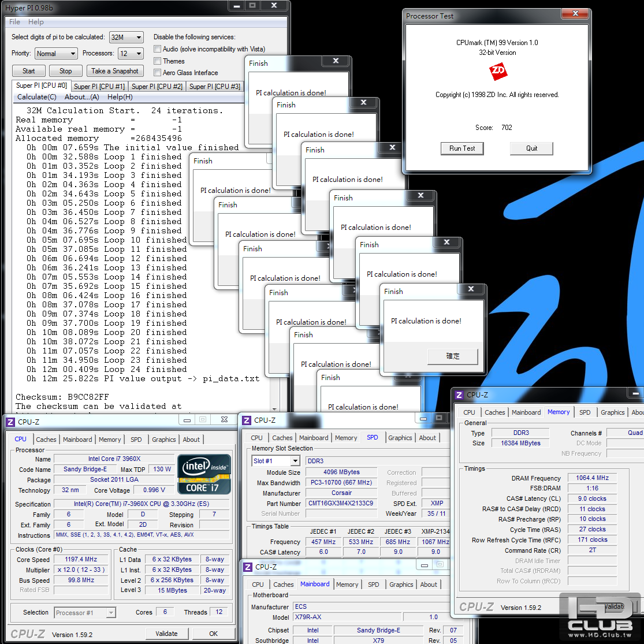Click the Score value 702
Screen dimensions: 644x644
(x=507, y=127)
